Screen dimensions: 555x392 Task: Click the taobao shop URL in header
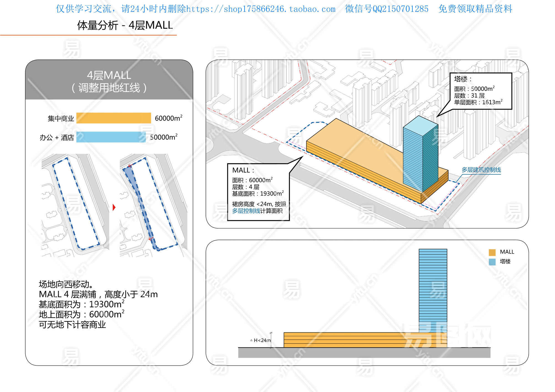point(261,9)
